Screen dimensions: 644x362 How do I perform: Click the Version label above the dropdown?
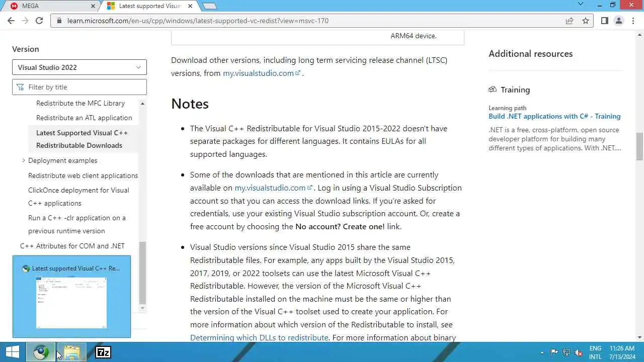pyautogui.click(x=26, y=49)
